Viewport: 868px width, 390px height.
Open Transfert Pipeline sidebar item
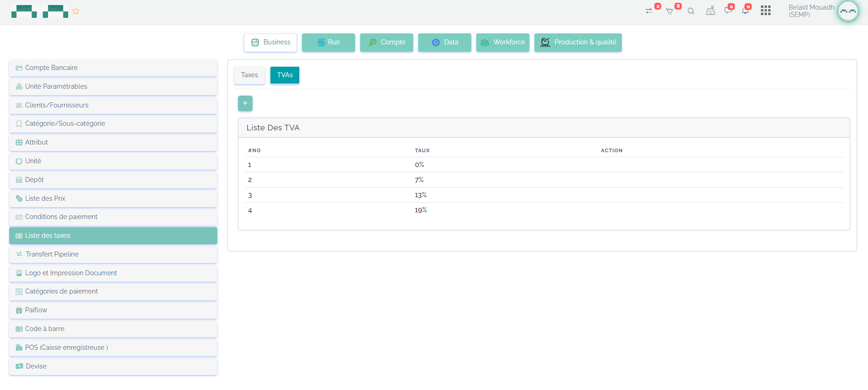click(113, 254)
